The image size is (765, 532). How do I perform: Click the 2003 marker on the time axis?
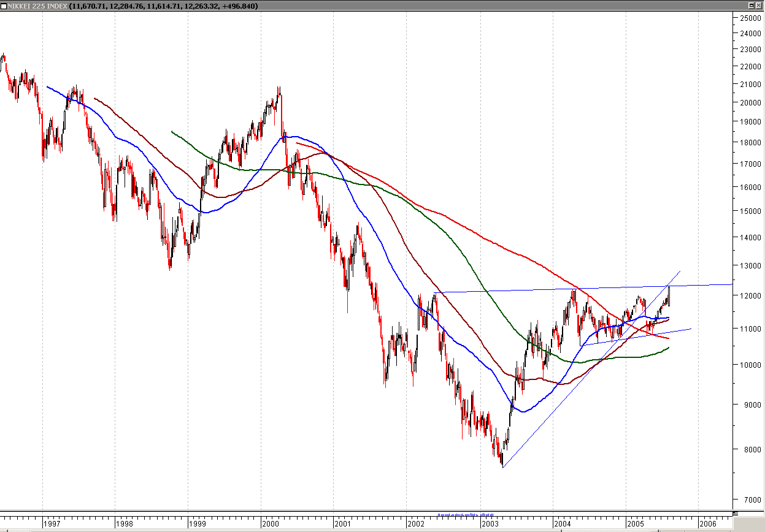coord(491,524)
